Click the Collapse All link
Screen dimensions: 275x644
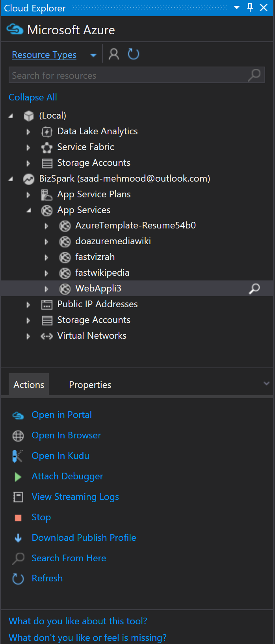pyautogui.click(x=33, y=97)
